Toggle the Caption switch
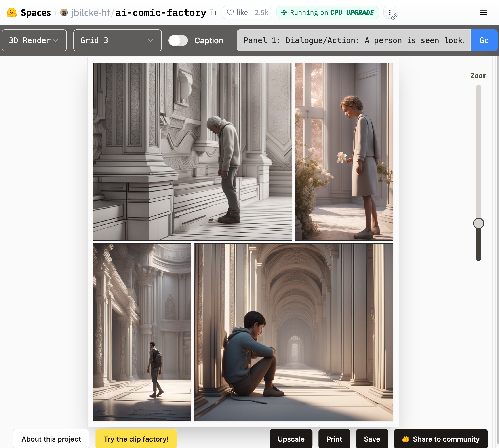This screenshot has width=499, height=448. [x=178, y=40]
